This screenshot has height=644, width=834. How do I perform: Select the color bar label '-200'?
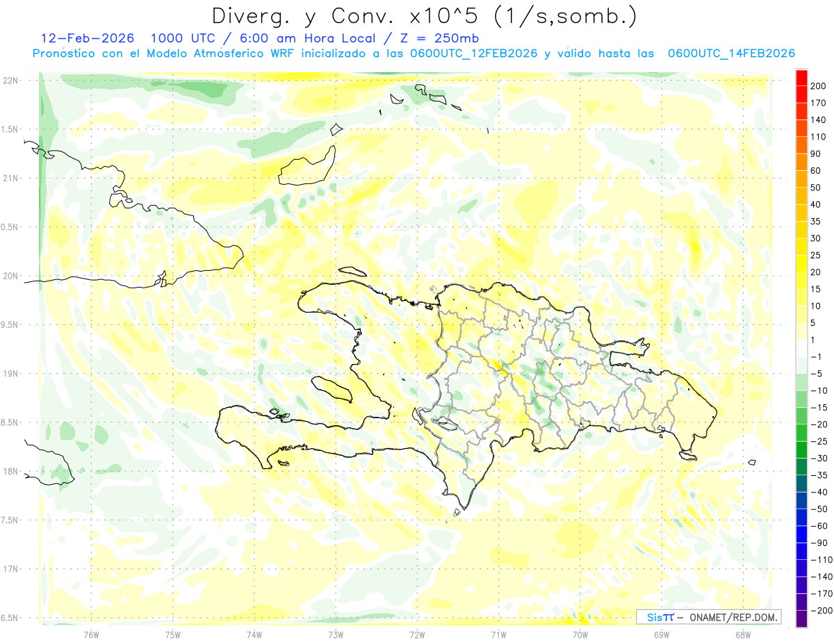[x=821, y=611]
